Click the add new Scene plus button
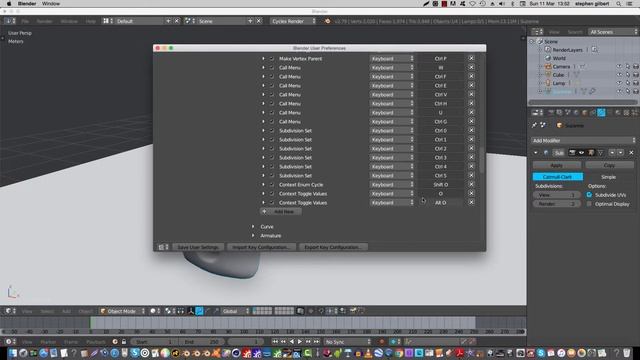Image resolution: width=640 pixels, height=360 pixels. point(250,21)
